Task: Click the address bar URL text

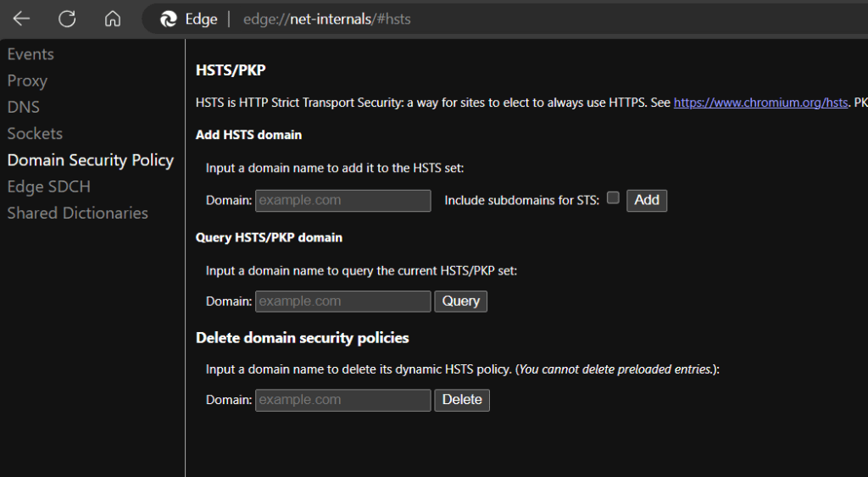Action: 327,19
